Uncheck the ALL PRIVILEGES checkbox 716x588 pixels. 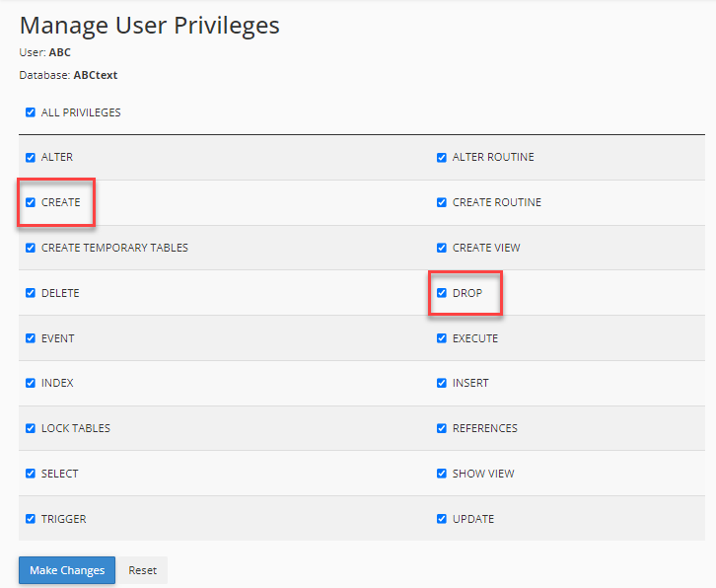coord(31,112)
